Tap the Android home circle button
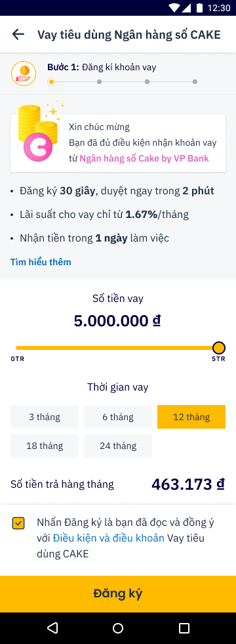 point(118,628)
